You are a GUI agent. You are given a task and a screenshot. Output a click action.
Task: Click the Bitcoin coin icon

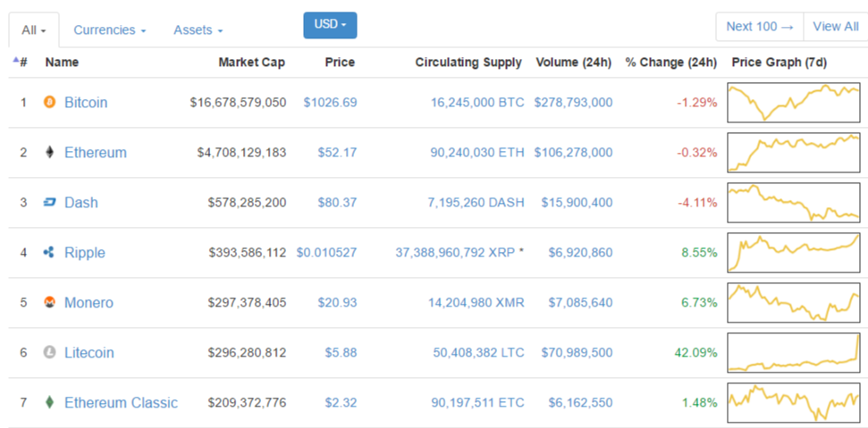pos(49,103)
